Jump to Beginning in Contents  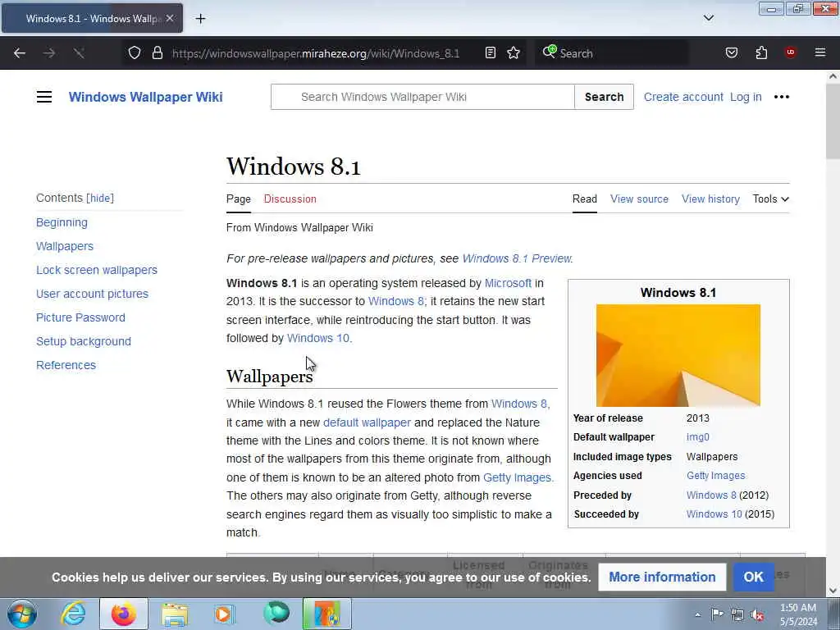click(x=62, y=222)
